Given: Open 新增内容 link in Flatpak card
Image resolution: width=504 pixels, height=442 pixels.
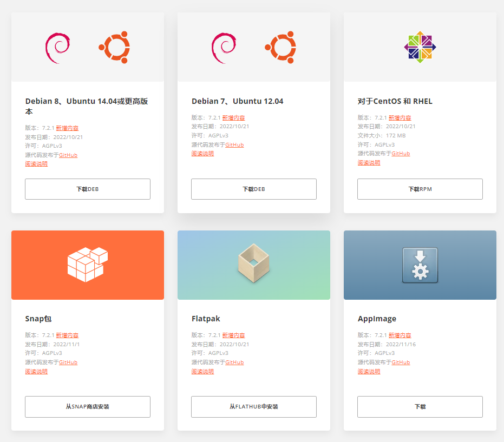Looking at the screenshot, I should [x=234, y=335].
